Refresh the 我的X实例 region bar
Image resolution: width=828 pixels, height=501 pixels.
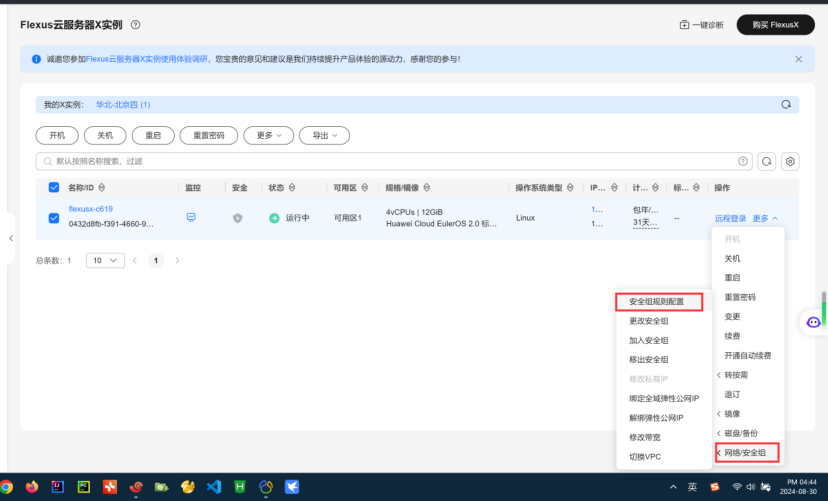(786, 105)
